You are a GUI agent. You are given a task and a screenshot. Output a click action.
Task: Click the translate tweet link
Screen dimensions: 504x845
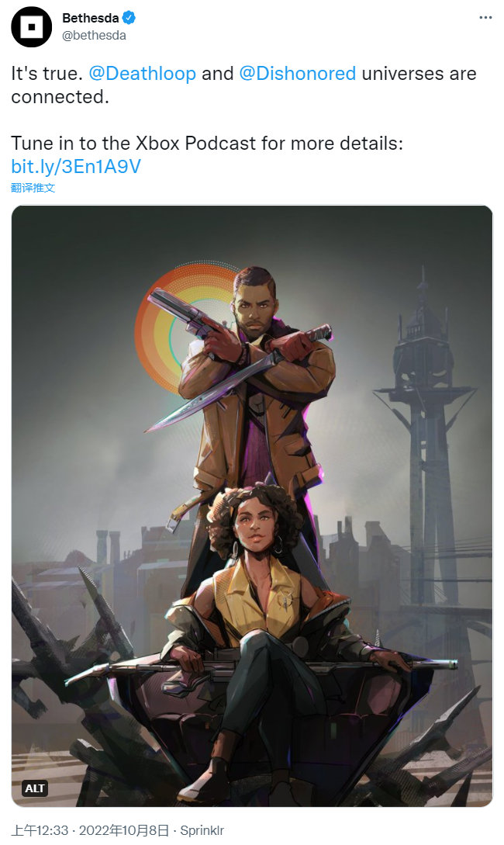(x=33, y=188)
